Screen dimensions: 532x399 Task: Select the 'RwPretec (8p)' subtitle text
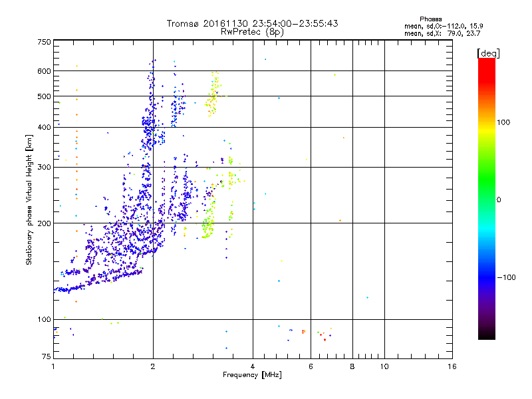[252, 32]
